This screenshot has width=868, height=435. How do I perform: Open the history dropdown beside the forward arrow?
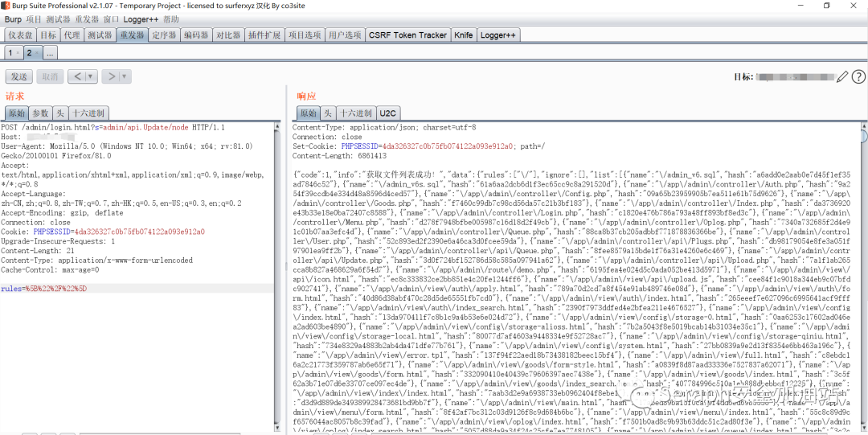[125, 76]
